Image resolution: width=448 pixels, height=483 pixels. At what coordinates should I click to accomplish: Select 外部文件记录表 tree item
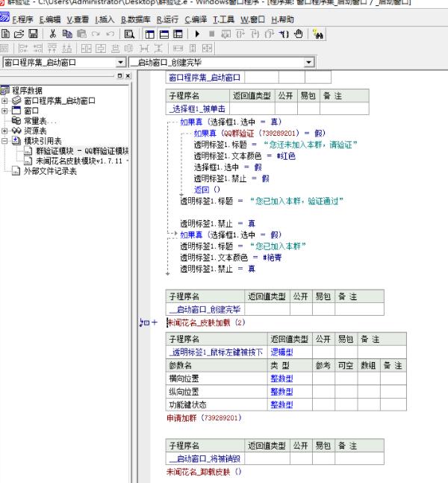[x=50, y=171]
